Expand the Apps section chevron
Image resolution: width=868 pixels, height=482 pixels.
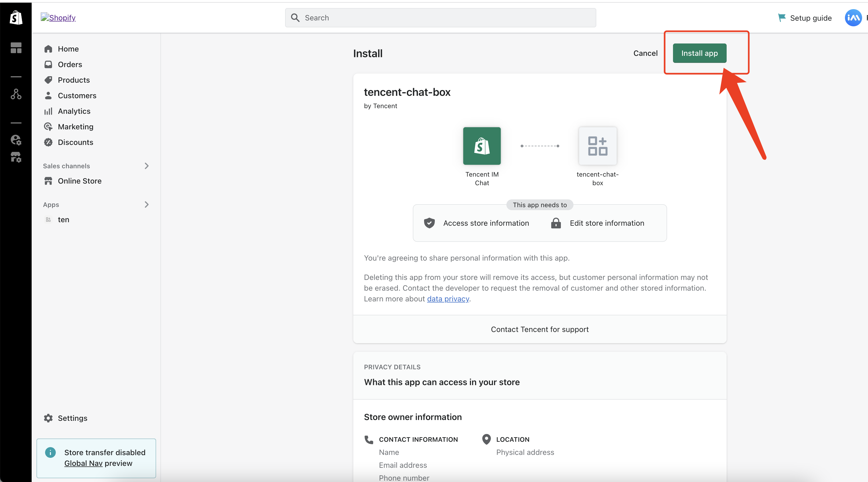pos(146,205)
